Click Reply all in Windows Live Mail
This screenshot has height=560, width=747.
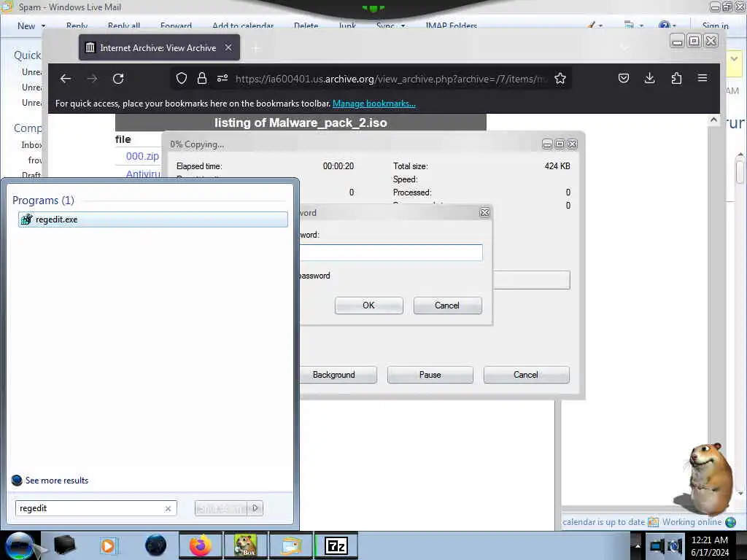point(124,26)
